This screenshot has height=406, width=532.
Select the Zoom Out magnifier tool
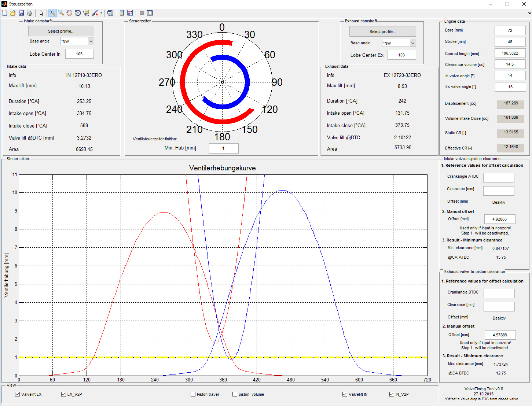(x=61, y=13)
